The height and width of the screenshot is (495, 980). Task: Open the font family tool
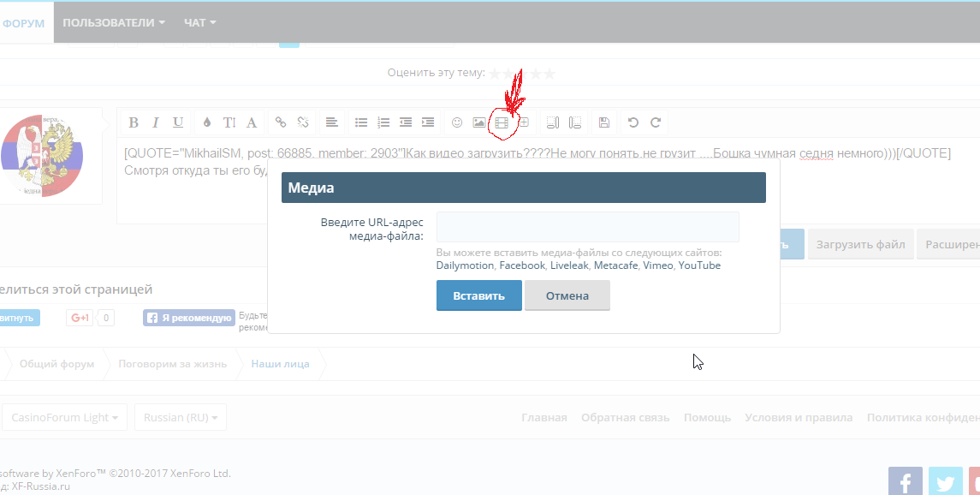[x=252, y=122]
